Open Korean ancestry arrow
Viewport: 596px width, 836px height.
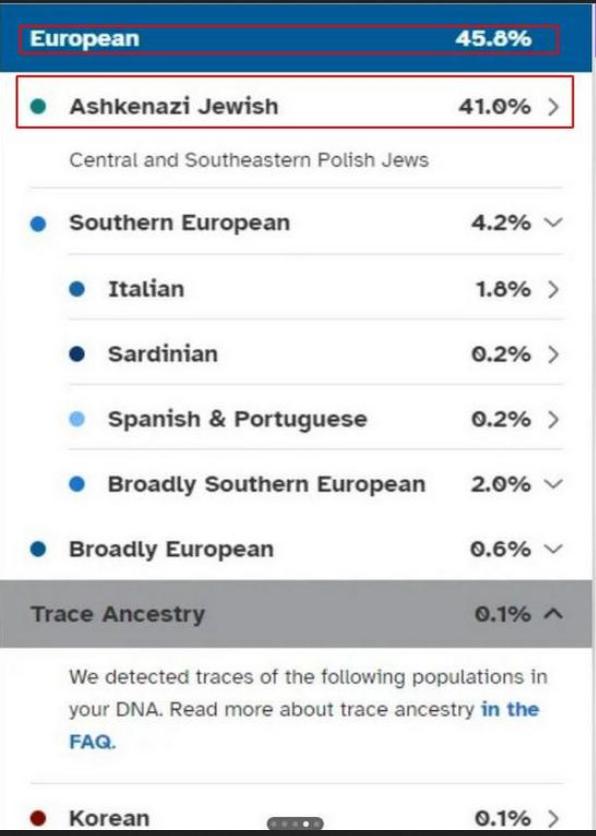554,818
